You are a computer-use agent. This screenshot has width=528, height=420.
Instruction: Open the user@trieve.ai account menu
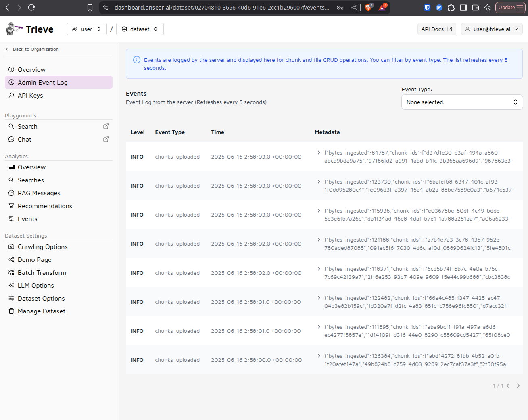tap(492, 29)
